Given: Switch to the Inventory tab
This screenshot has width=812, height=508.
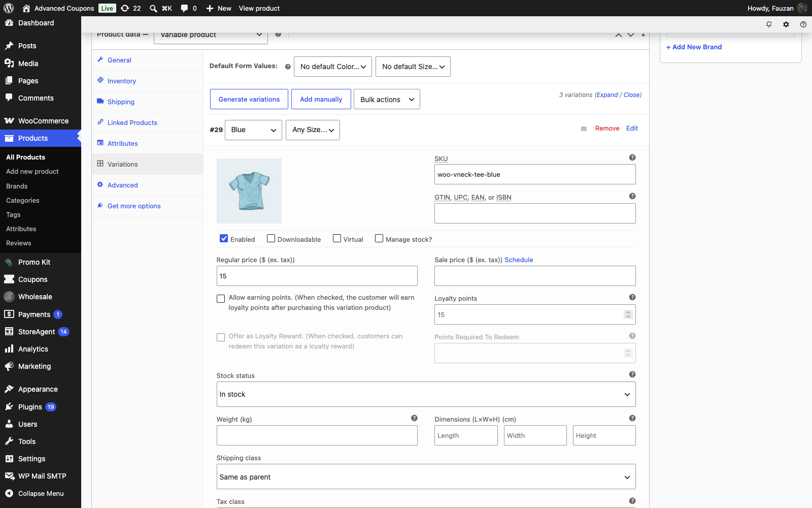Looking at the screenshot, I should pos(147,81).
